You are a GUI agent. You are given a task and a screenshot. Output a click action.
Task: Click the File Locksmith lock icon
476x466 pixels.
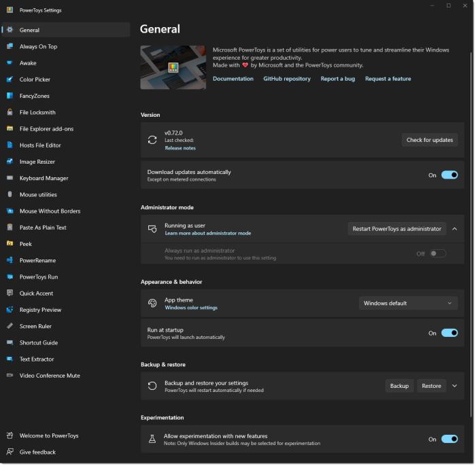click(10, 112)
